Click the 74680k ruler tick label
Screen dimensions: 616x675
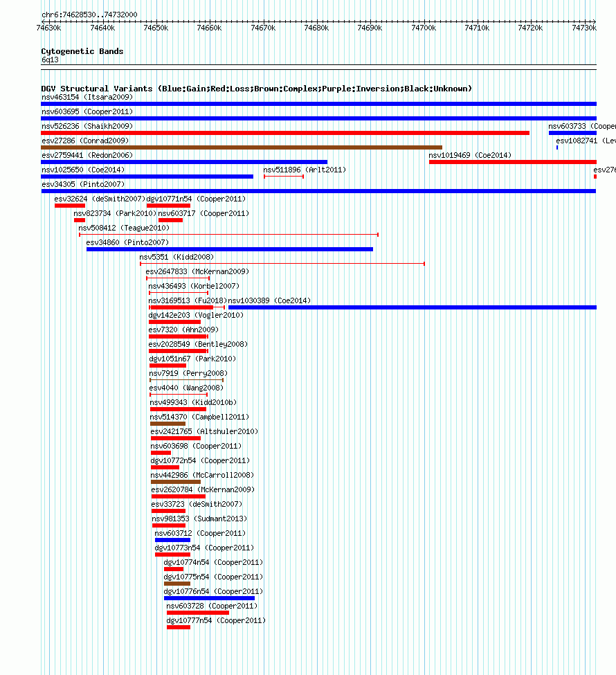click(x=316, y=28)
